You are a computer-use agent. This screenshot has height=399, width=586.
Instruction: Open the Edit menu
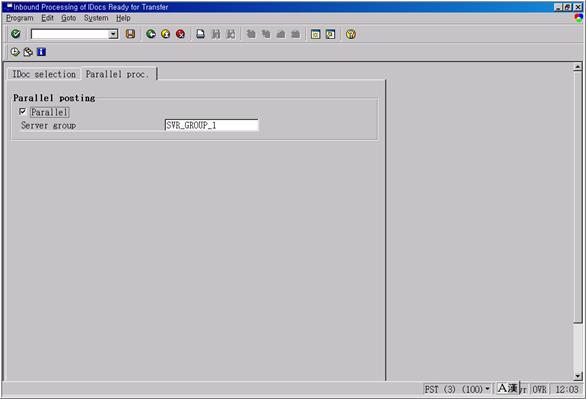[47, 18]
